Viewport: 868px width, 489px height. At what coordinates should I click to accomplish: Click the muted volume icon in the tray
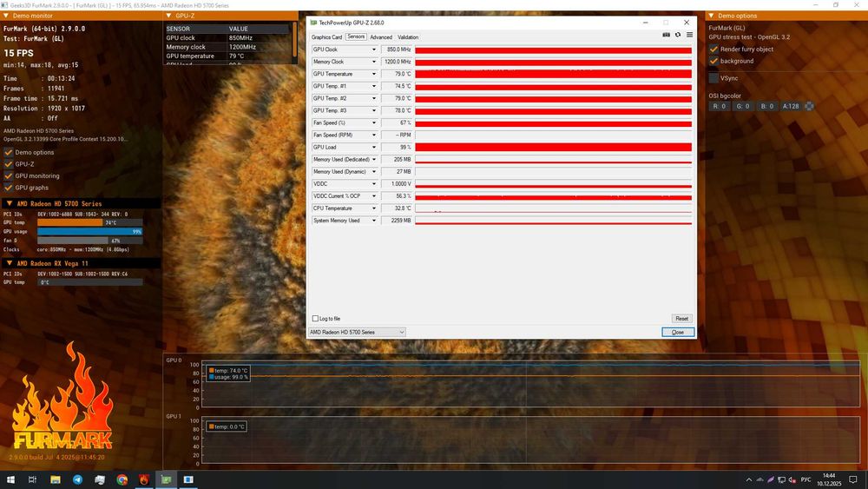792,479
